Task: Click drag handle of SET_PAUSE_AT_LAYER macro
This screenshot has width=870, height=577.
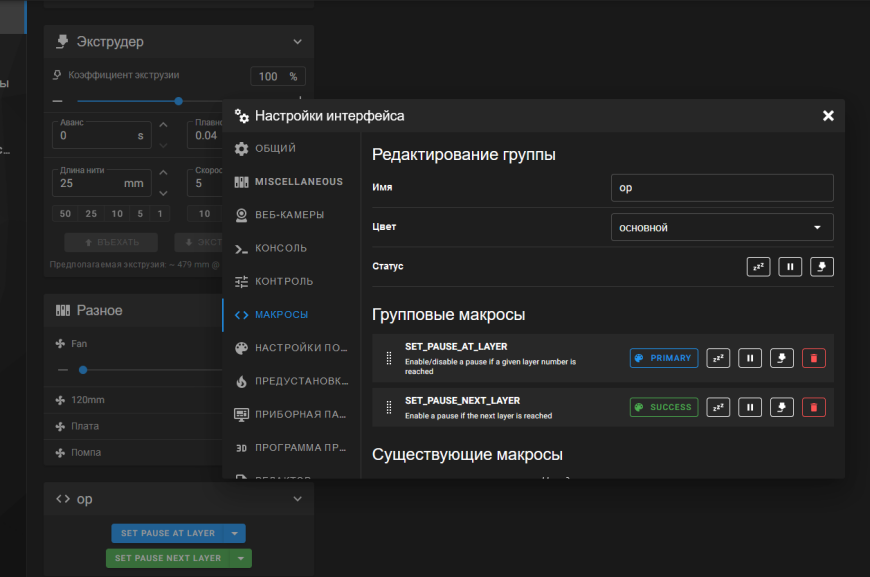Action: [389, 358]
